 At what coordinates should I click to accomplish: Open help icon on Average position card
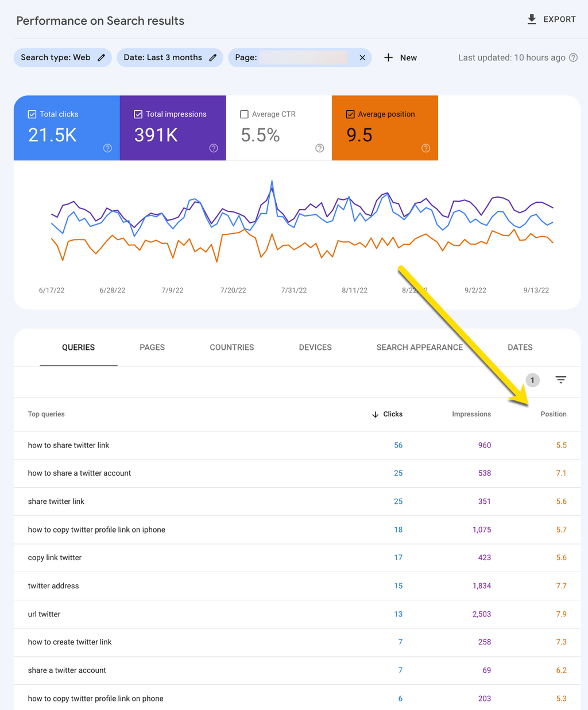pos(425,148)
